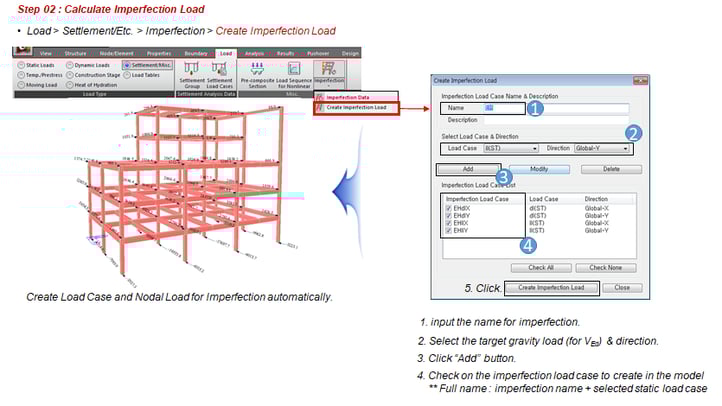Viewport: 722px width, 406px height.
Task: Click the Delete button
Action: click(611, 169)
